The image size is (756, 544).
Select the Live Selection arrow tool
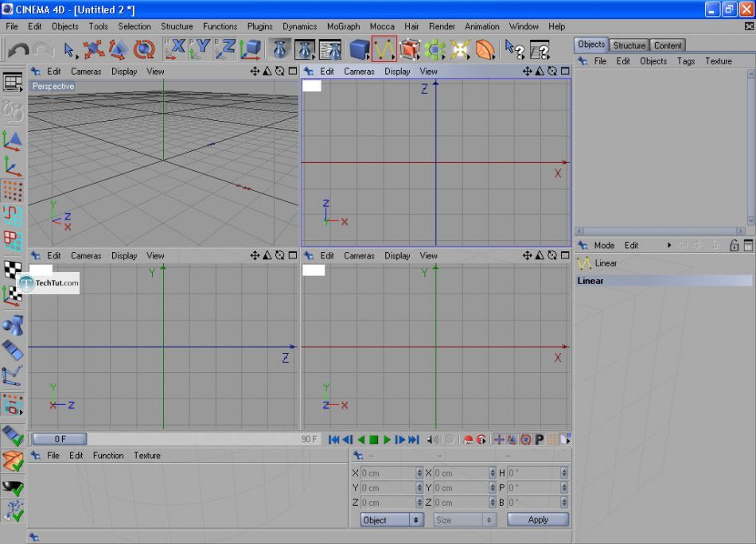coord(69,49)
